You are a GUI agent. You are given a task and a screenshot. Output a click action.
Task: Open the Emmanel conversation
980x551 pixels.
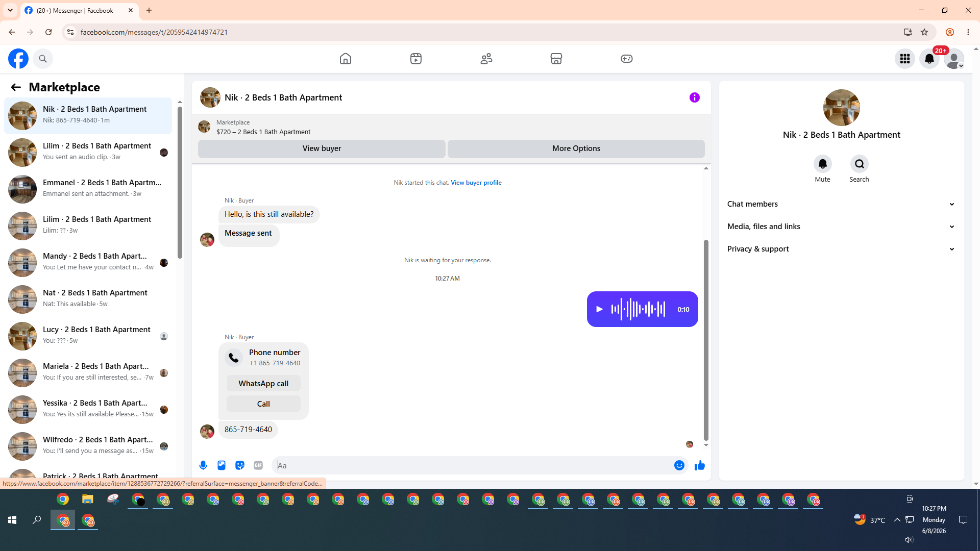pos(88,189)
